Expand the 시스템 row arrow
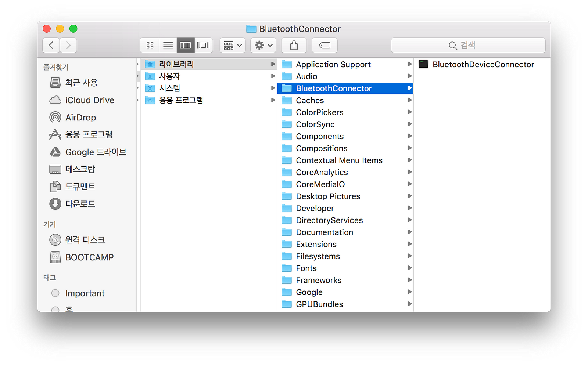588x365 pixels. [273, 88]
